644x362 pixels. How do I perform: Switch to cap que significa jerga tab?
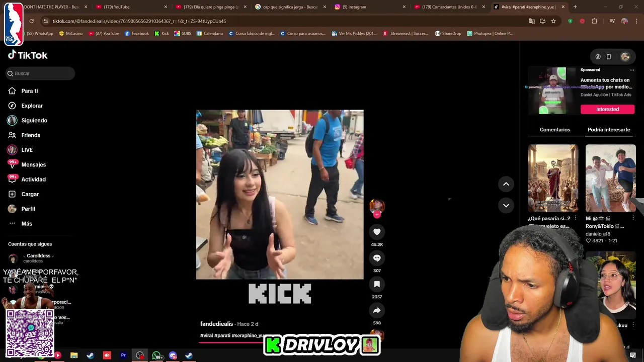coord(290,7)
